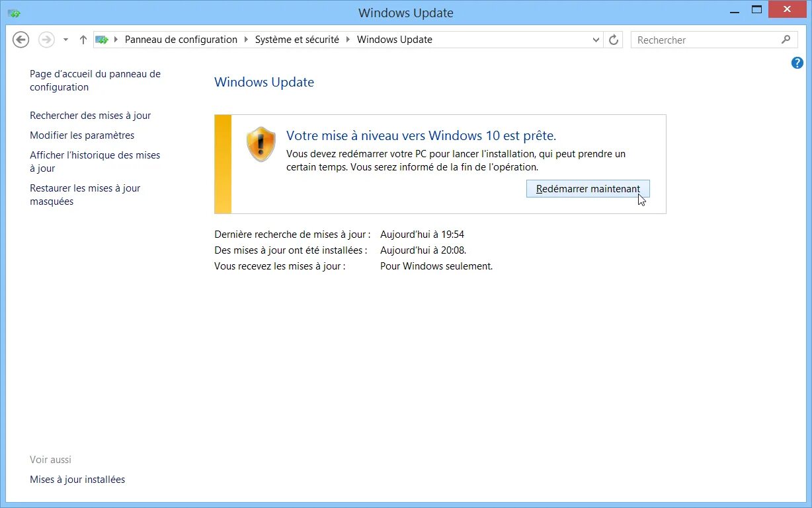
Task: Click the orange warning shield icon
Action: pos(261,144)
